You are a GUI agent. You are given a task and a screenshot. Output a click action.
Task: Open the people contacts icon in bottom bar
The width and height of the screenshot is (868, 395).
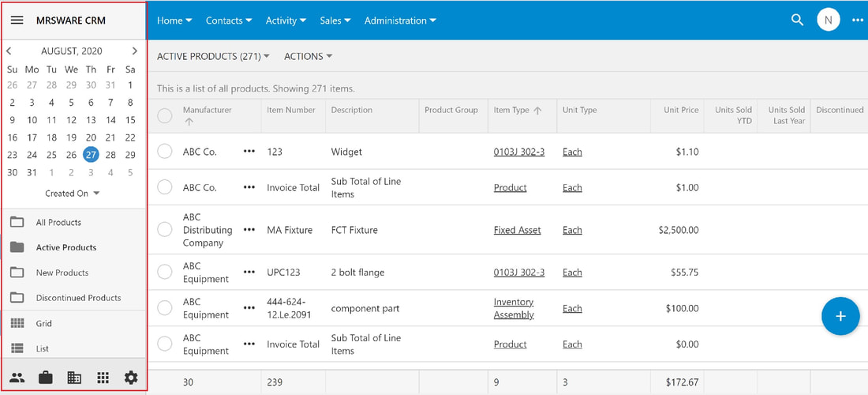pos(17,378)
